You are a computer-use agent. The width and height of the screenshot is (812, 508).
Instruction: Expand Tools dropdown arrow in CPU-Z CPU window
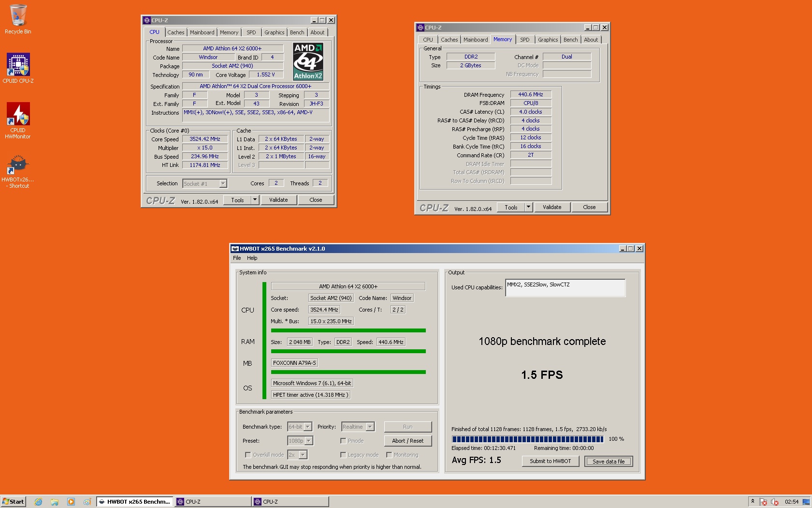[x=255, y=200]
